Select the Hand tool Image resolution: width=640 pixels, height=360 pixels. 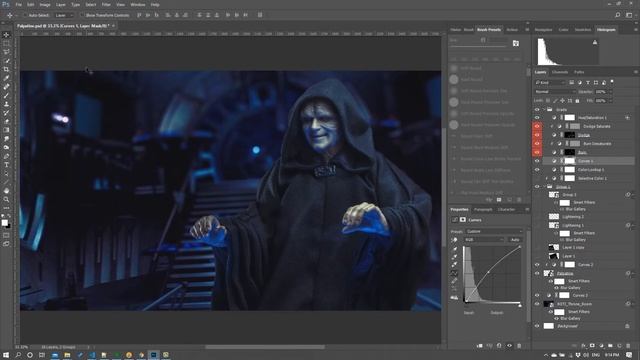pyautogui.click(x=6, y=191)
